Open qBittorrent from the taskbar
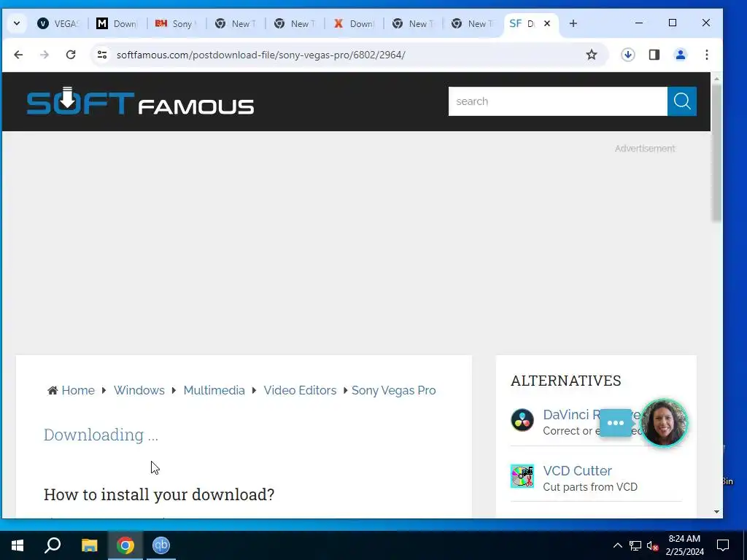747x560 pixels. tap(161, 545)
